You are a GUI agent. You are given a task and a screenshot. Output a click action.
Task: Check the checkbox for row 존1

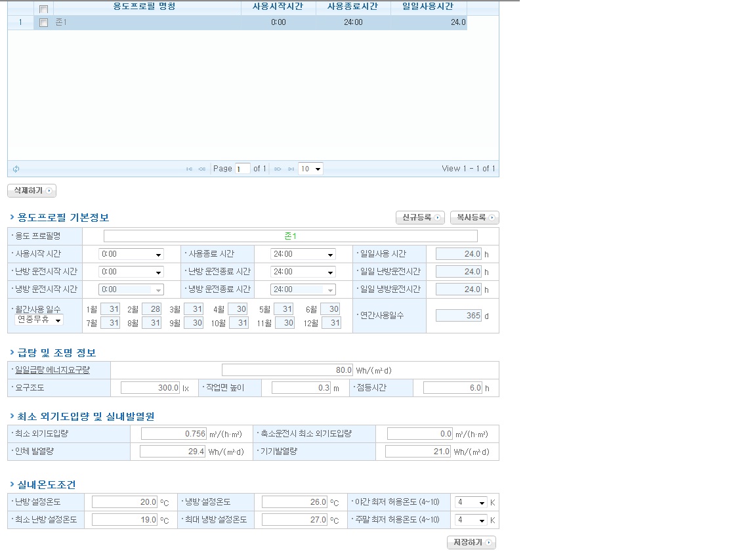(43, 22)
